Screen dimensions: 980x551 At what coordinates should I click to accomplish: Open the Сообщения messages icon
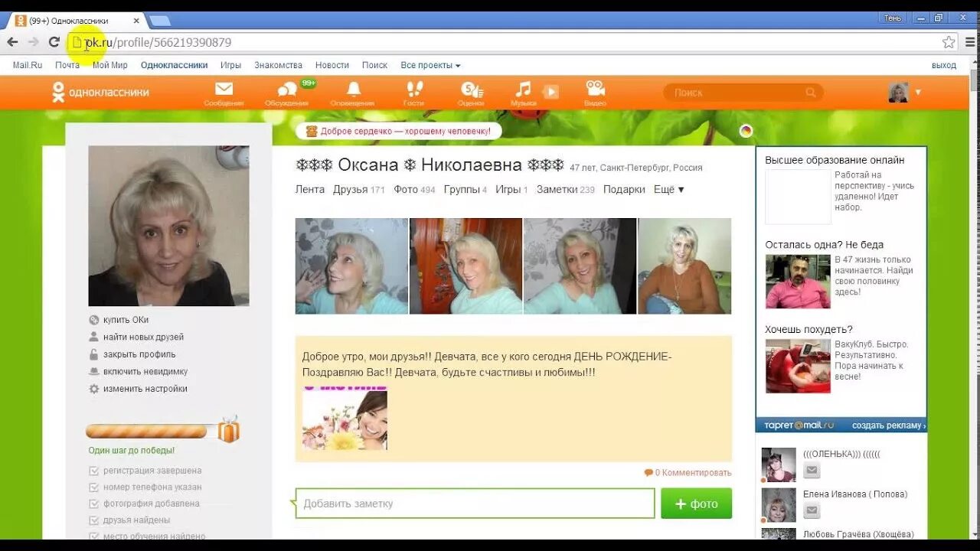click(x=224, y=93)
